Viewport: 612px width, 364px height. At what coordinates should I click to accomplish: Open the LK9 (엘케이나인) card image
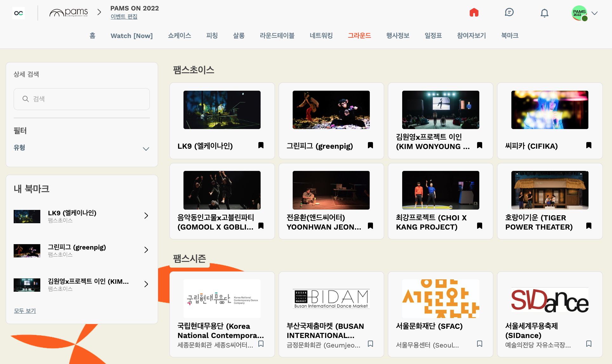tap(222, 110)
